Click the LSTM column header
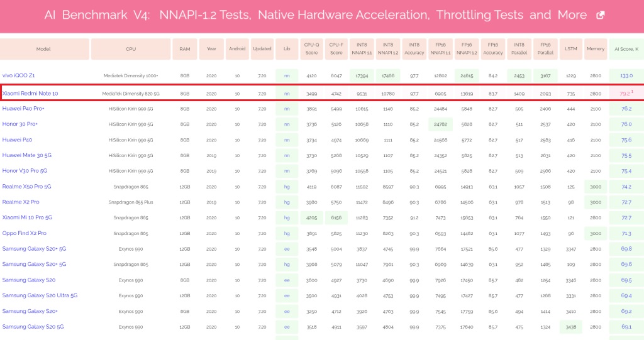The width and height of the screenshot is (644, 340). click(570, 49)
